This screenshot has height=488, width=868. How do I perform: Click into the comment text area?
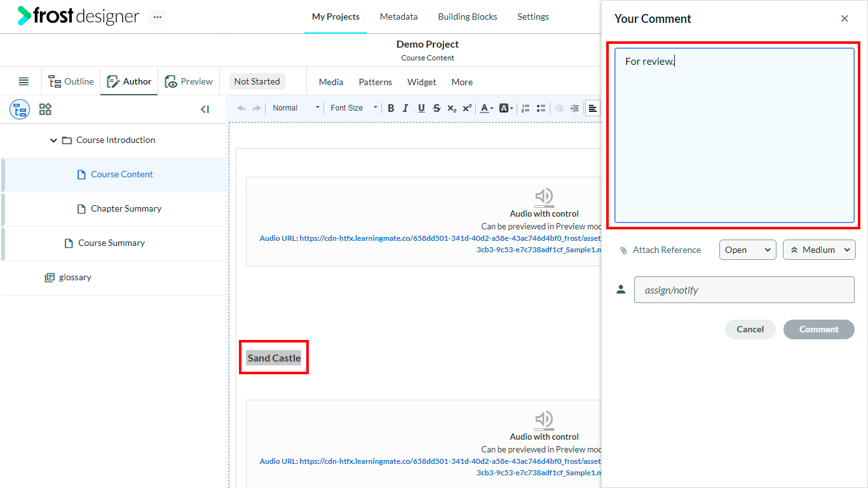pyautogui.click(x=734, y=135)
